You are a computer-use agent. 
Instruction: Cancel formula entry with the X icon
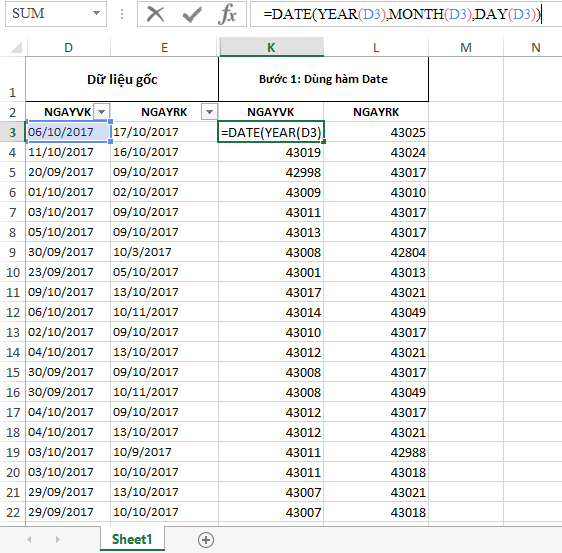coord(156,14)
